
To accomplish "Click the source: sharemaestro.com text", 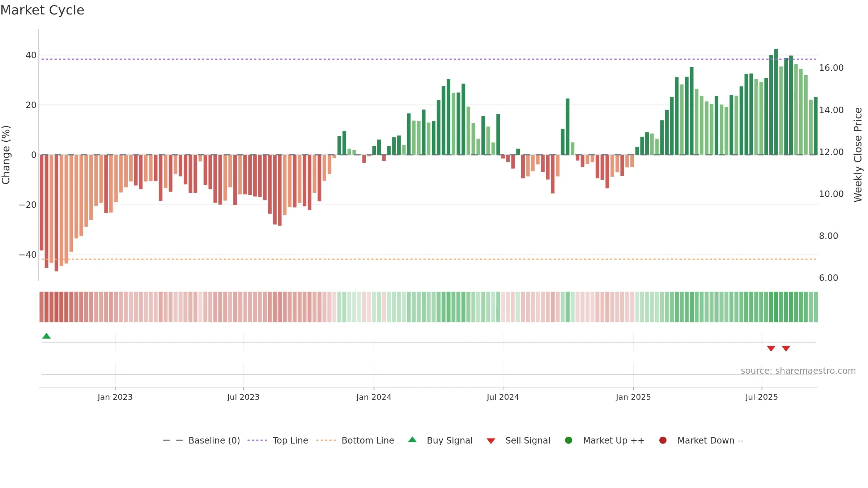I will [798, 371].
